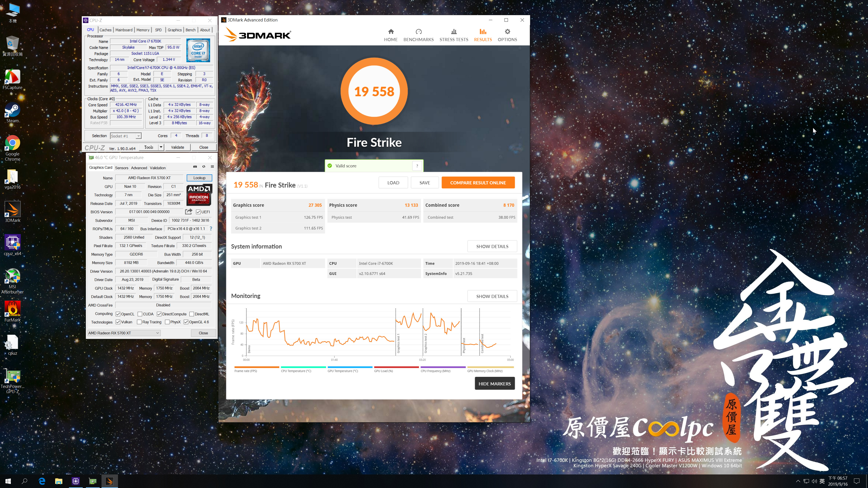Open the GPU-Z hamburger menu

click(x=212, y=167)
